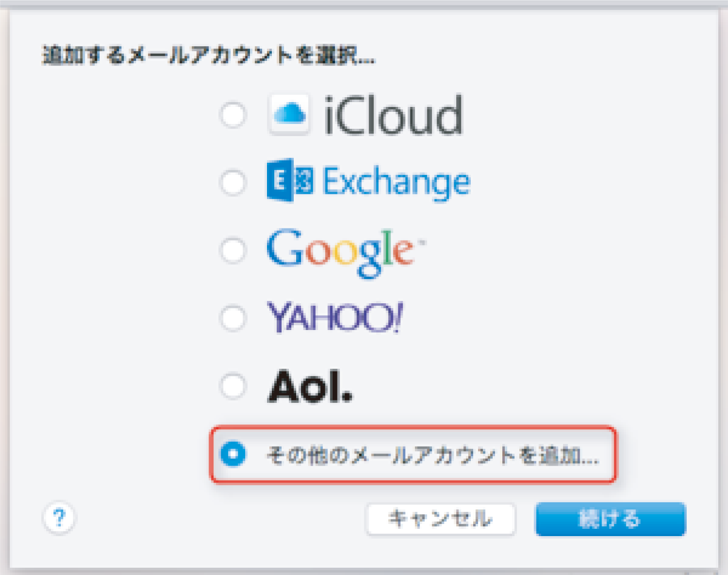Select the Aol radio button
This screenshot has height=575, width=728.
point(232,386)
